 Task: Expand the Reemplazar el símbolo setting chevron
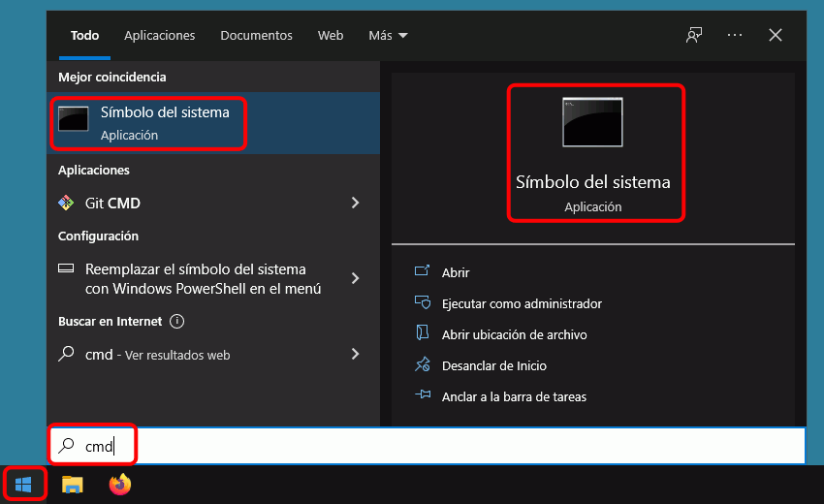pos(355,278)
